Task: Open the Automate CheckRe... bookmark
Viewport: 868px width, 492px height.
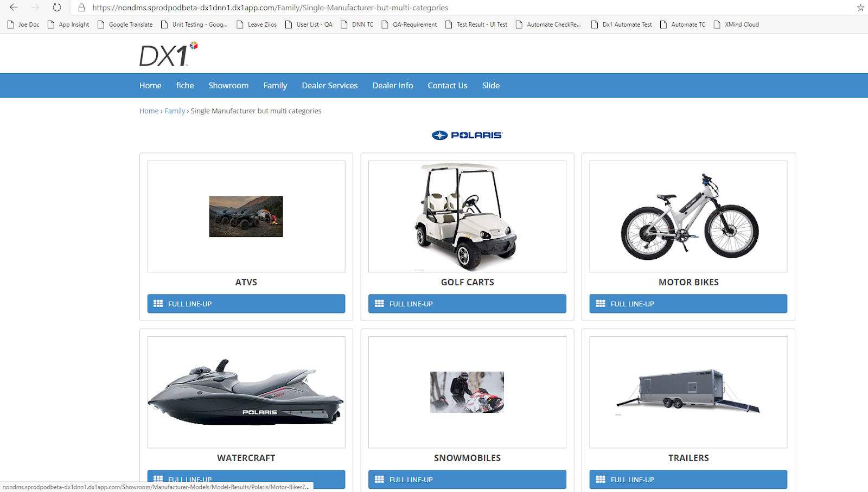Action: coord(548,24)
